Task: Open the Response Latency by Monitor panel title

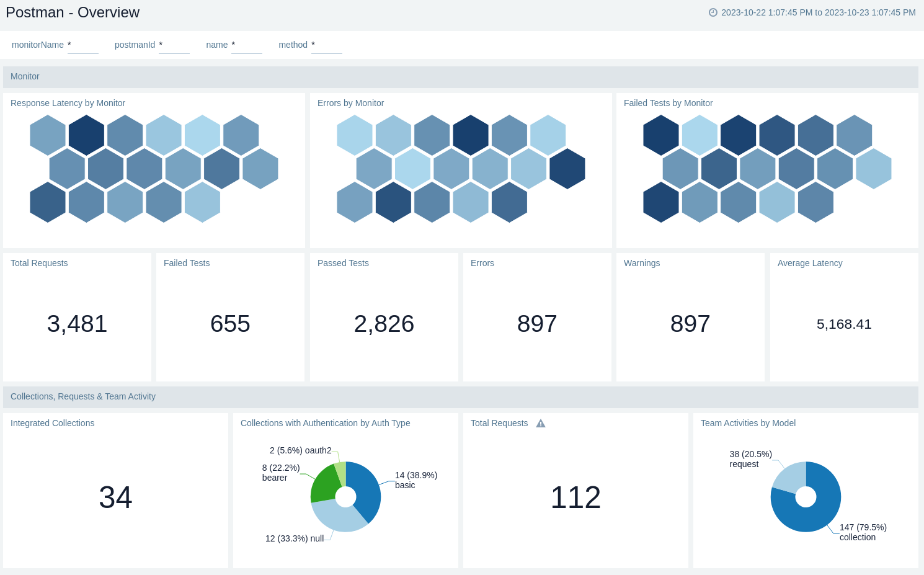Action: pos(68,103)
